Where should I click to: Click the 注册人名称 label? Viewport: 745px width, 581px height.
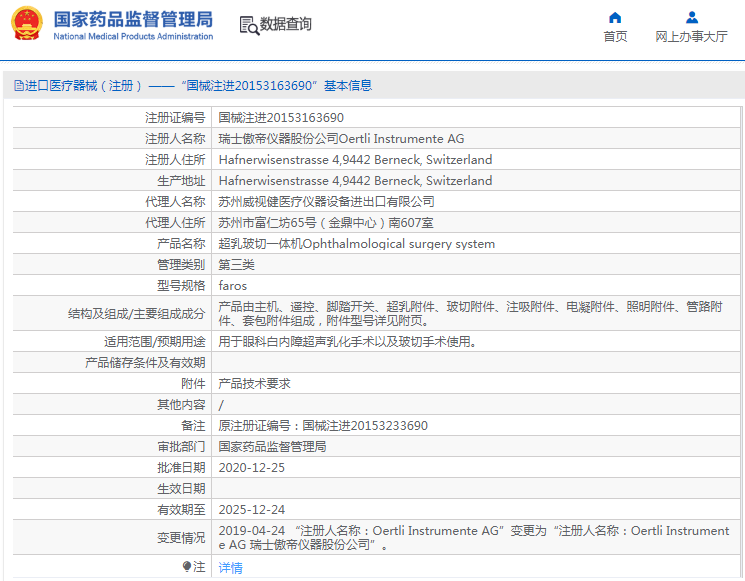click(175, 139)
